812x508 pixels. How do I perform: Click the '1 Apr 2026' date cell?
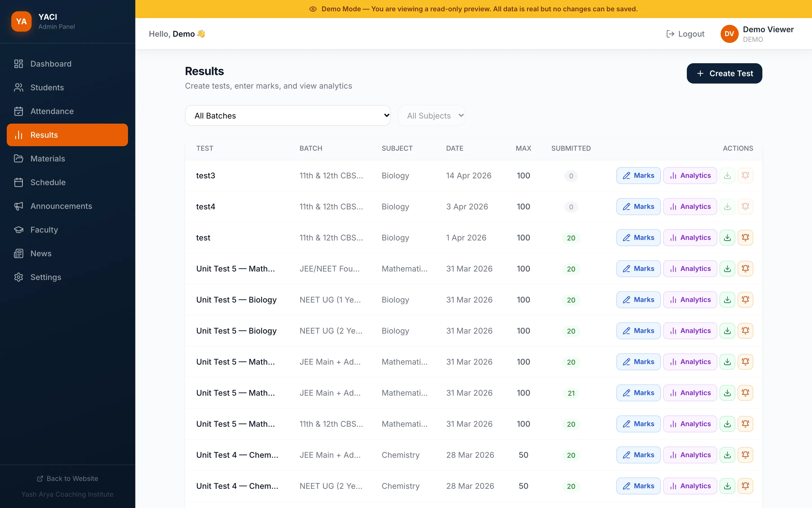(466, 238)
